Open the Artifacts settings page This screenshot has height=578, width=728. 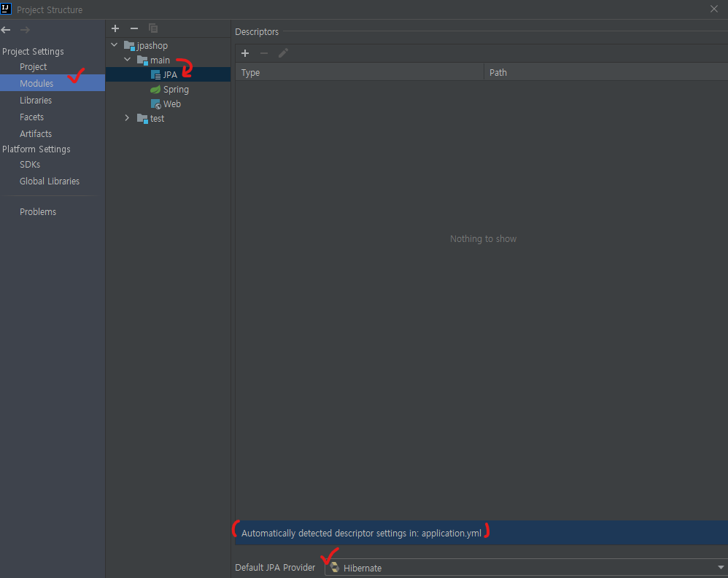(x=36, y=133)
